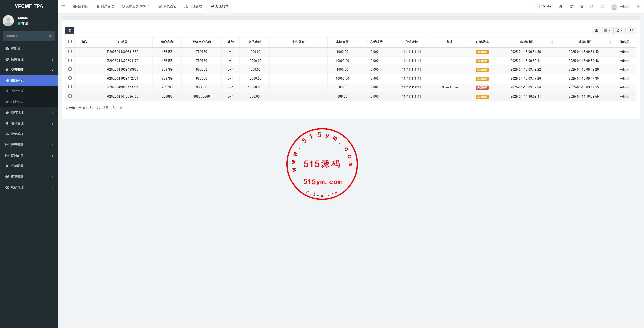This screenshot has width=644, height=328.
Task: Click the trash clear-cache icon
Action: [582, 6]
